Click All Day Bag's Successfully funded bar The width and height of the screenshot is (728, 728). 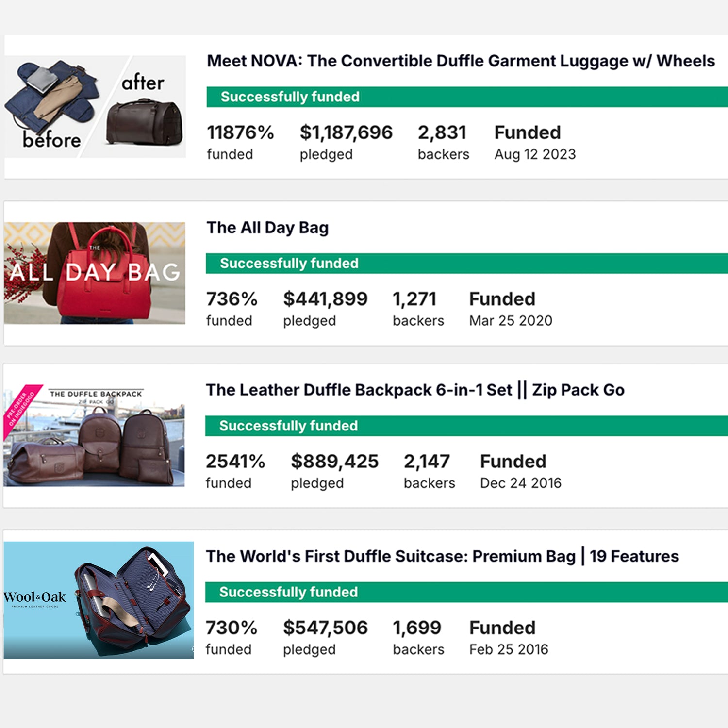(x=466, y=264)
